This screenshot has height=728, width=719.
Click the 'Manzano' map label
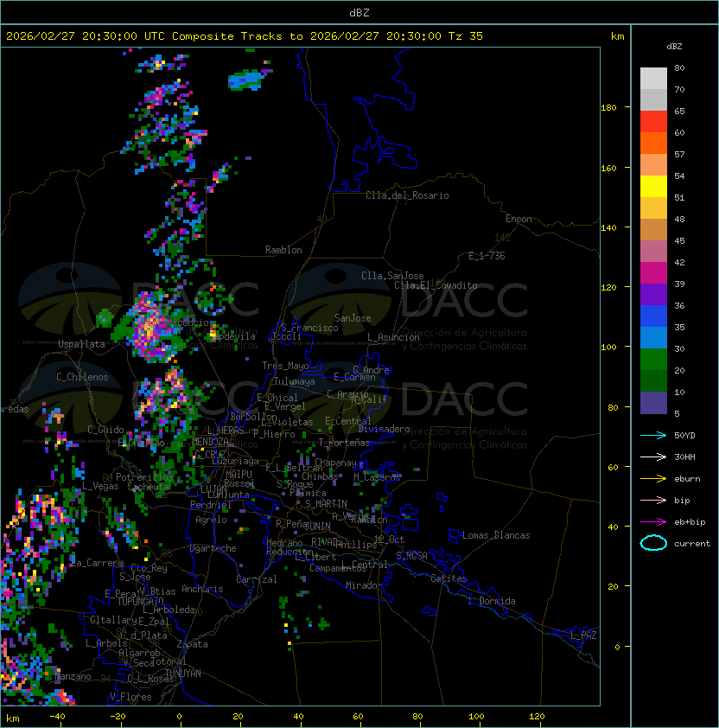(x=73, y=676)
